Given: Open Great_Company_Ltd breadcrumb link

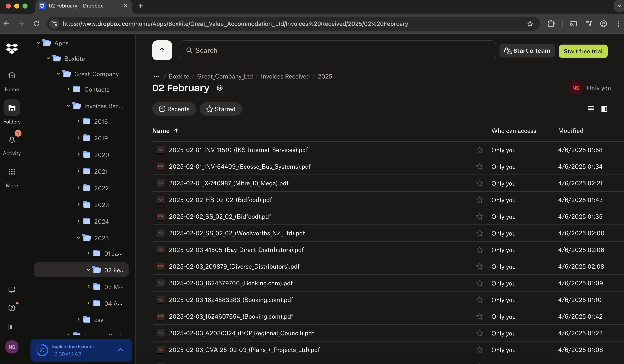Looking at the screenshot, I should point(225,76).
